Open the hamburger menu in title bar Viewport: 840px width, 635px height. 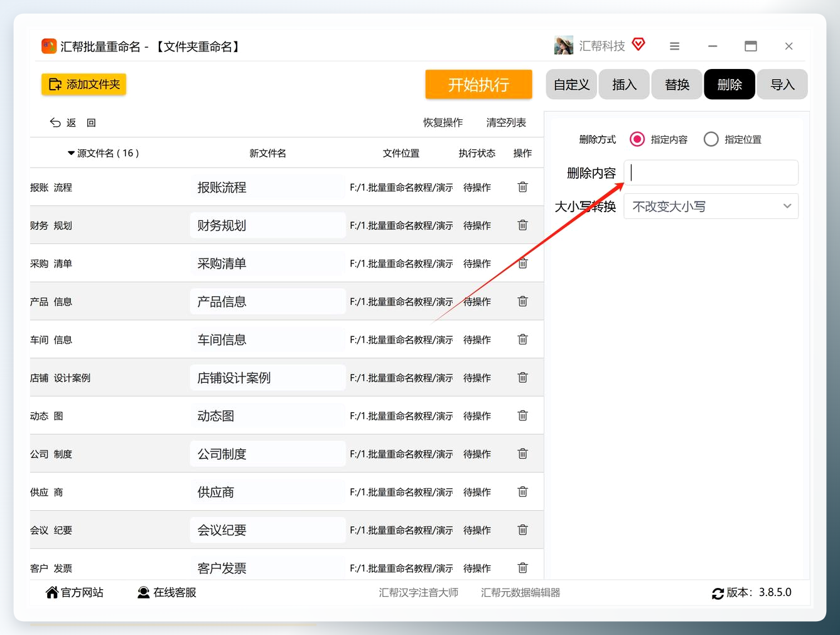(x=675, y=46)
